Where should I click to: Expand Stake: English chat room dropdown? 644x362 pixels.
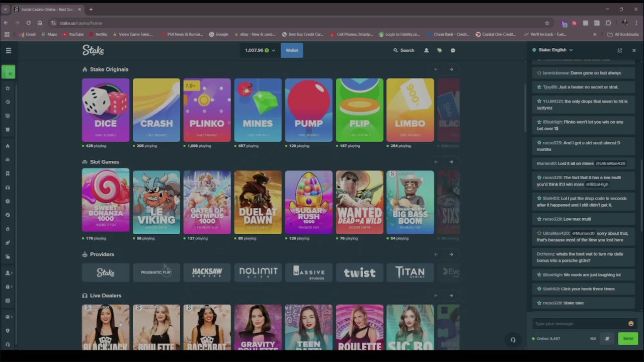[x=571, y=50]
